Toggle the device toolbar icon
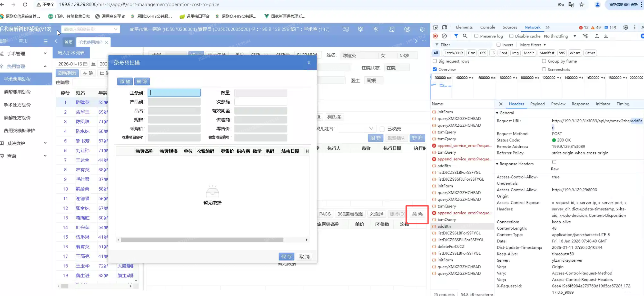The image size is (644, 296). (x=444, y=27)
